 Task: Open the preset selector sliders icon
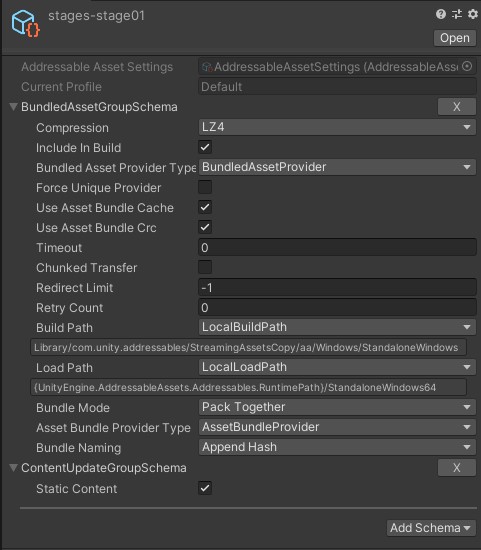point(457,14)
